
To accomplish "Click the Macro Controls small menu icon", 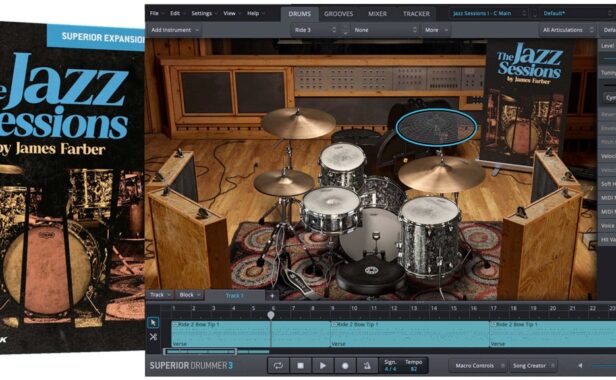I will 502,366.
